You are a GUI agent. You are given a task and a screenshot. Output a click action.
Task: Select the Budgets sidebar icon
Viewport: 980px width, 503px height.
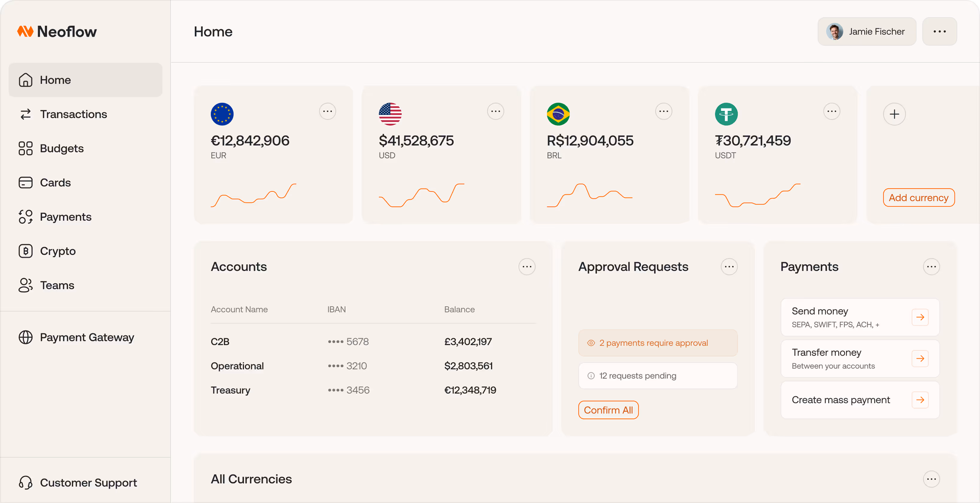coord(25,148)
